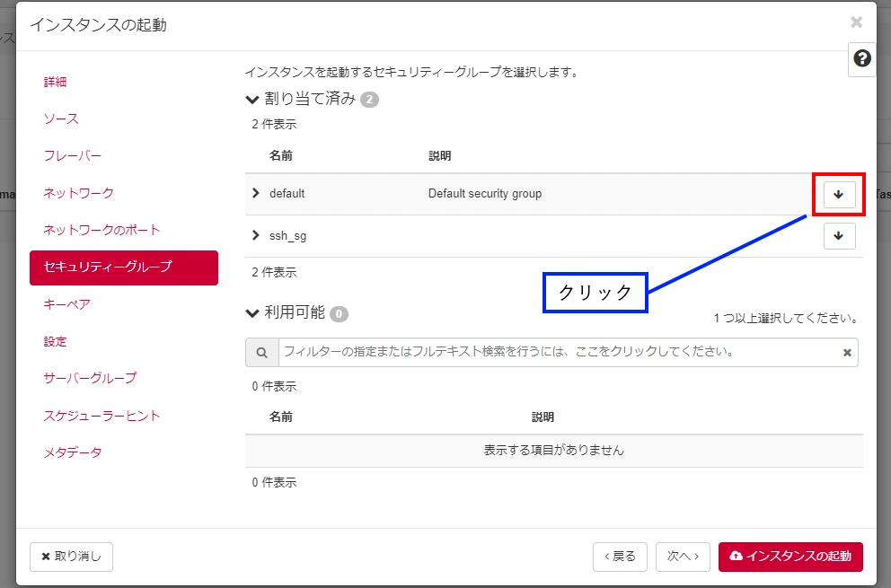Close the launch instance dialog
This screenshot has width=891, height=588.
coord(856,22)
